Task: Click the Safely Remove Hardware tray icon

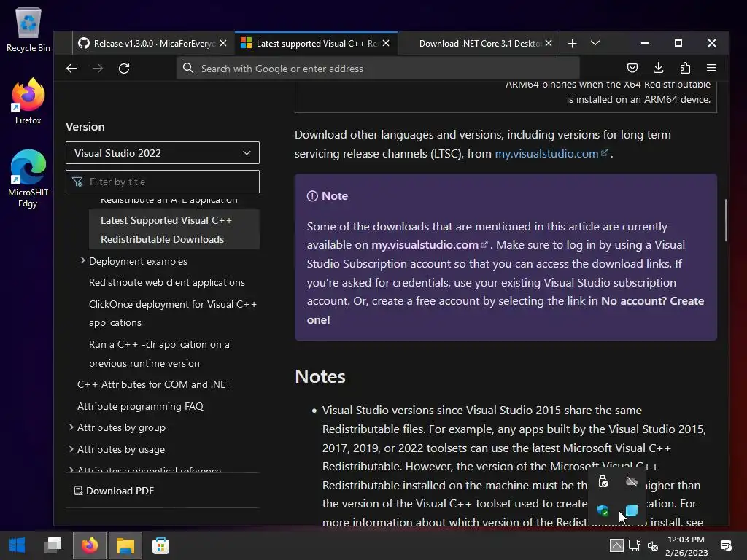Action: click(x=603, y=482)
